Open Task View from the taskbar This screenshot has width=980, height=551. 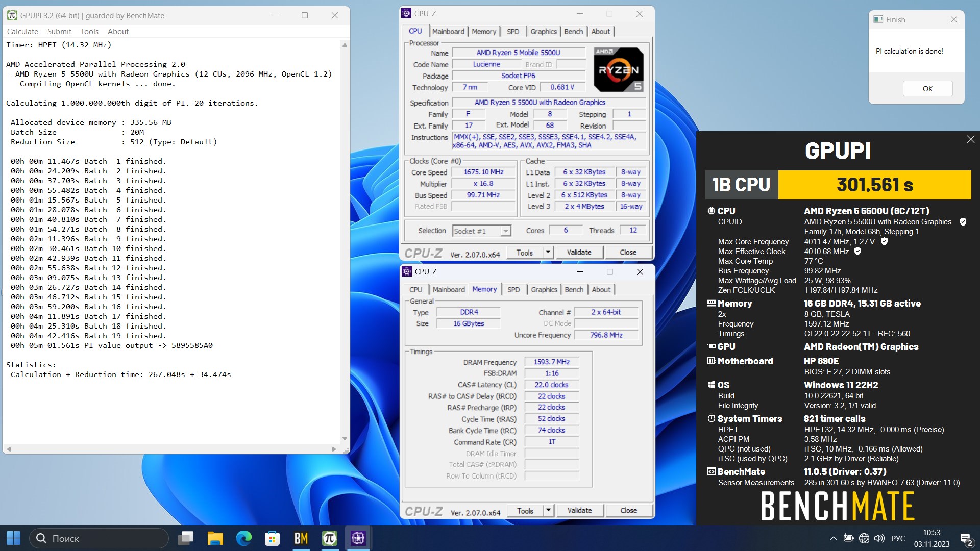pos(186,538)
